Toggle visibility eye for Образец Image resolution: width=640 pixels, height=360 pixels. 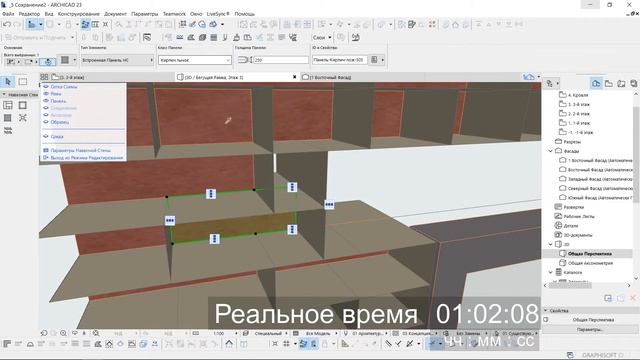pos(46,122)
